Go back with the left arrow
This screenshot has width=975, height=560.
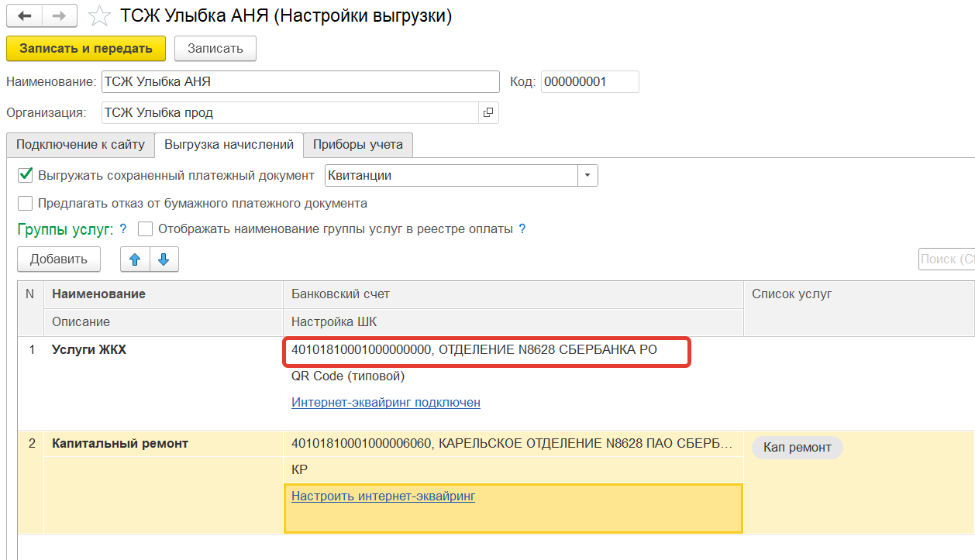(x=24, y=15)
